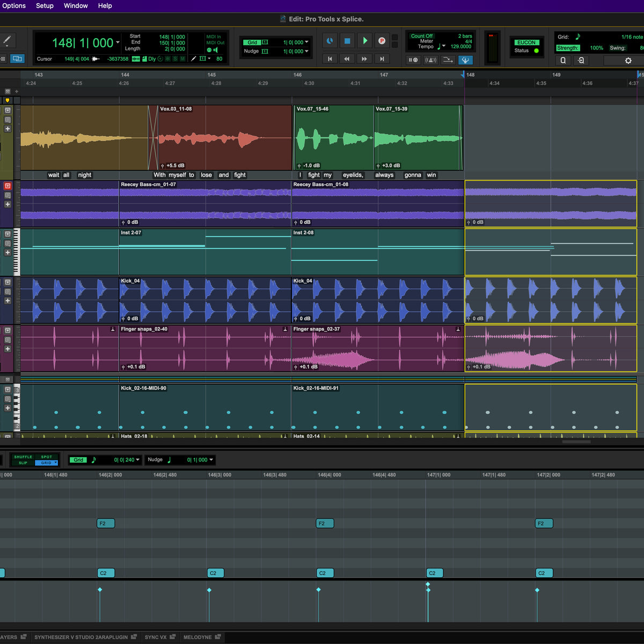
Task: Click the lyric word "eyelids,"
Action: (x=353, y=175)
